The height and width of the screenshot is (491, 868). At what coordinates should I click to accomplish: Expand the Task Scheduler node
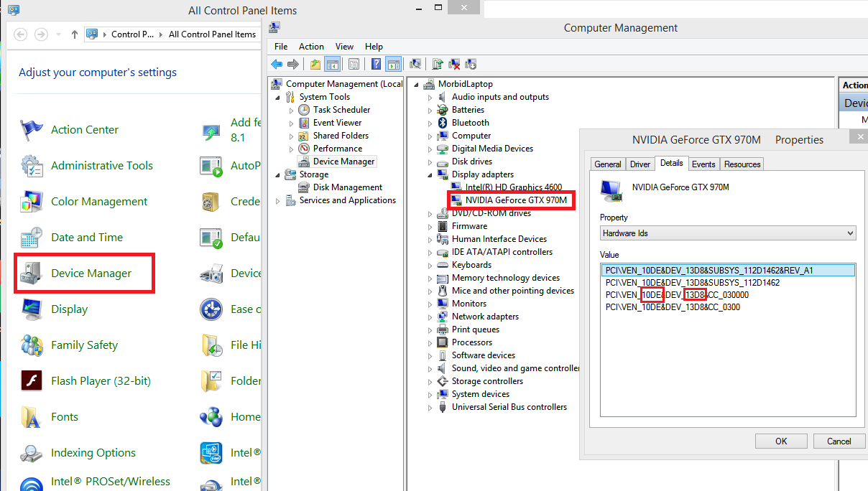(x=291, y=110)
